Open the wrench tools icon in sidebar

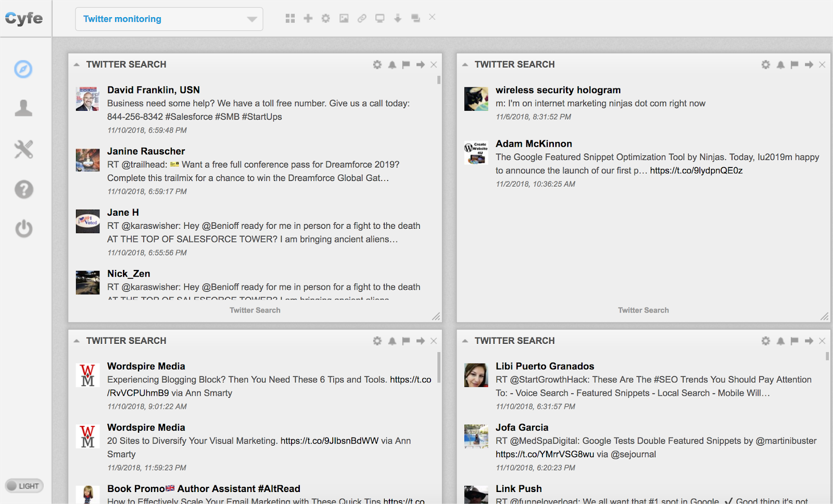point(23,149)
